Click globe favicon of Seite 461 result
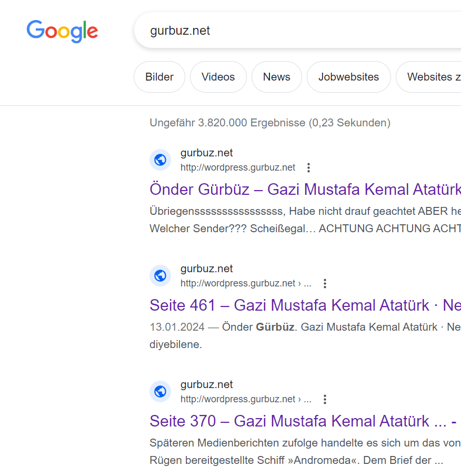The width and height of the screenshot is (461, 476). pyautogui.click(x=161, y=276)
